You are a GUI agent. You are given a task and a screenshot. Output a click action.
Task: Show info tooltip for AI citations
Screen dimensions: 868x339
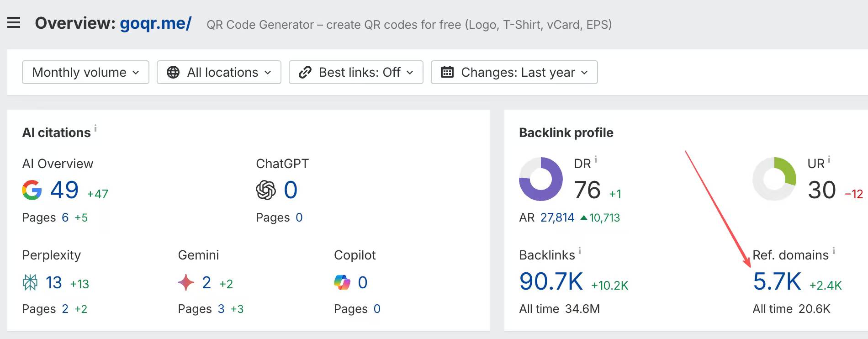click(x=95, y=128)
